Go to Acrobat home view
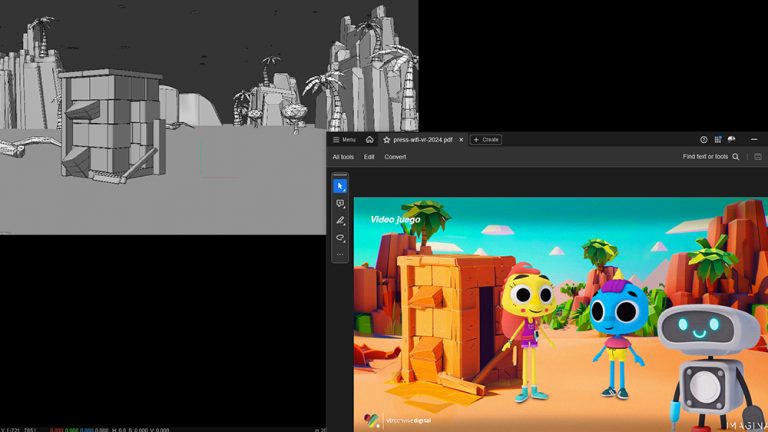 370,140
